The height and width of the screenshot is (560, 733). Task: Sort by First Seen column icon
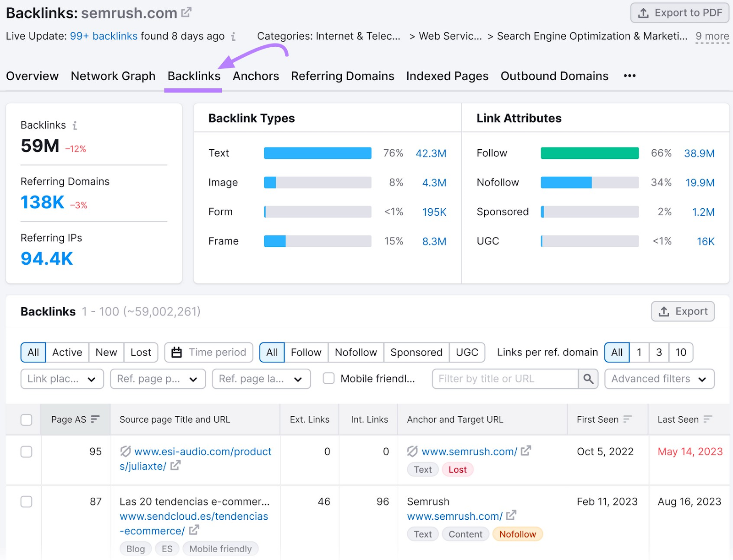pyautogui.click(x=627, y=419)
